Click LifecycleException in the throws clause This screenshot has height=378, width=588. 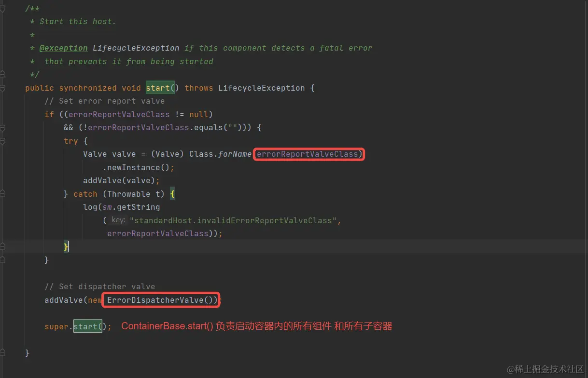pos(261,88)
